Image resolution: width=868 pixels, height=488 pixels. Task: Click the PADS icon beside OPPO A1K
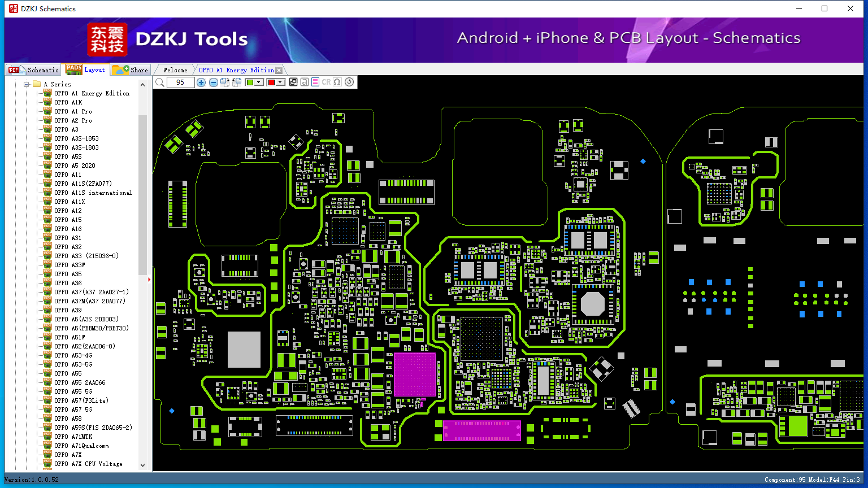(x=47, y=102)
